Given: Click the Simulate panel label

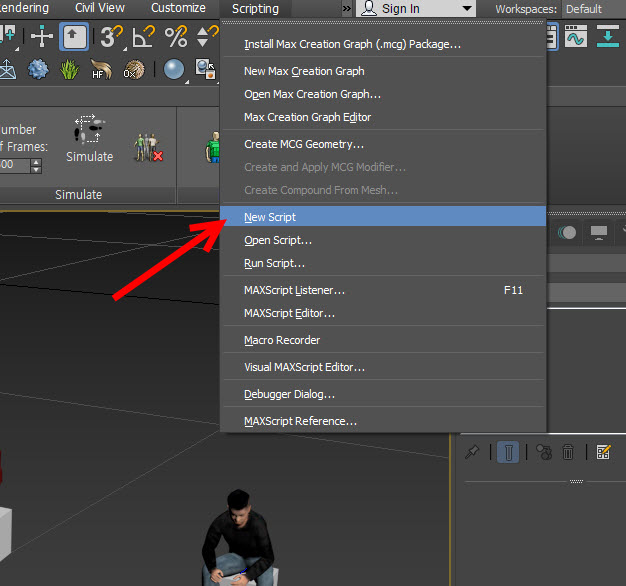Looking at the screenshot, I should (x=79, y=194).
